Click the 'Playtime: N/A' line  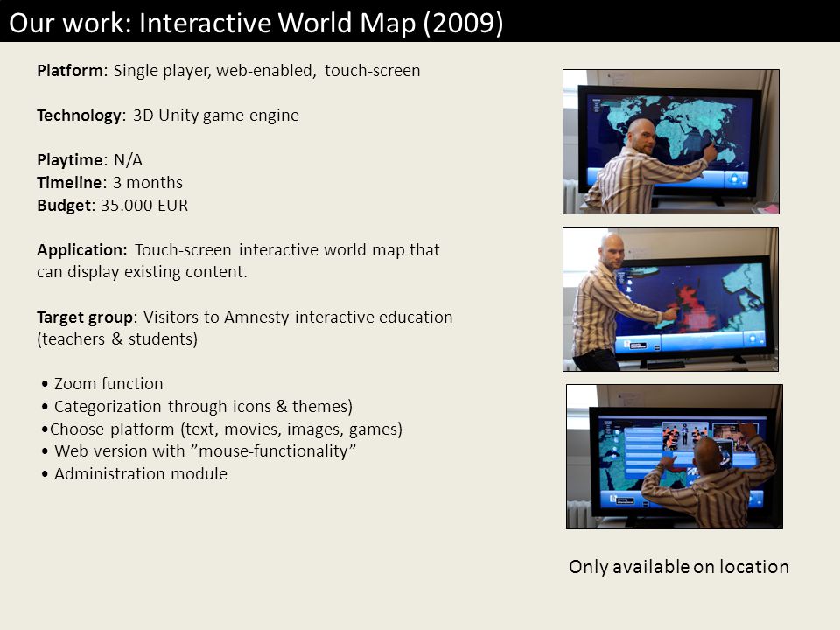tap(89, 159)
